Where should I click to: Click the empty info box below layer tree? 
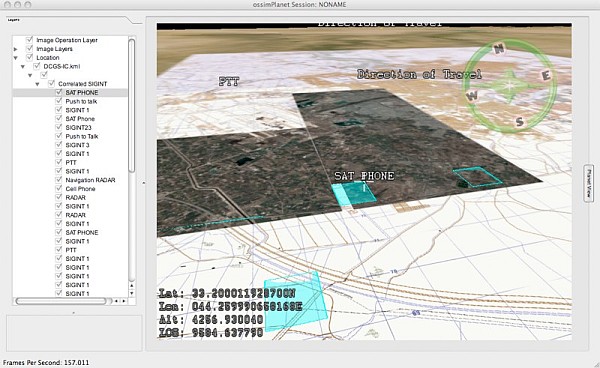pyautogui.click(x=74, y=333)
